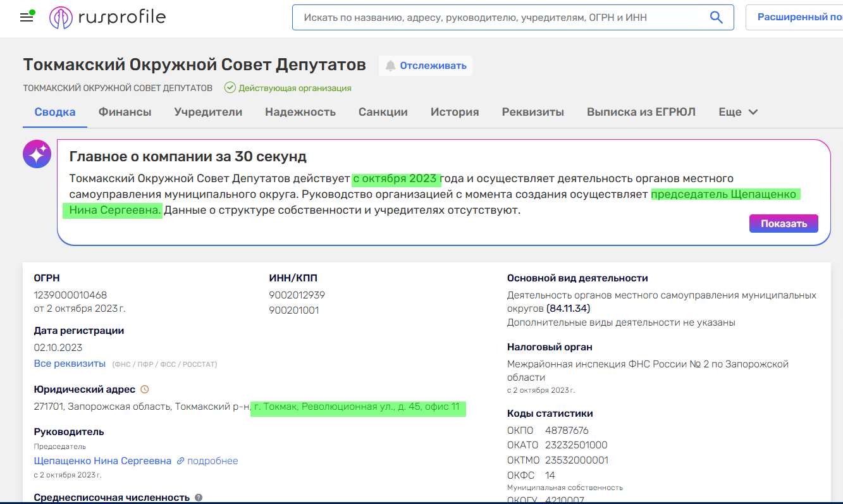Click the search input field

coord(506,17)
